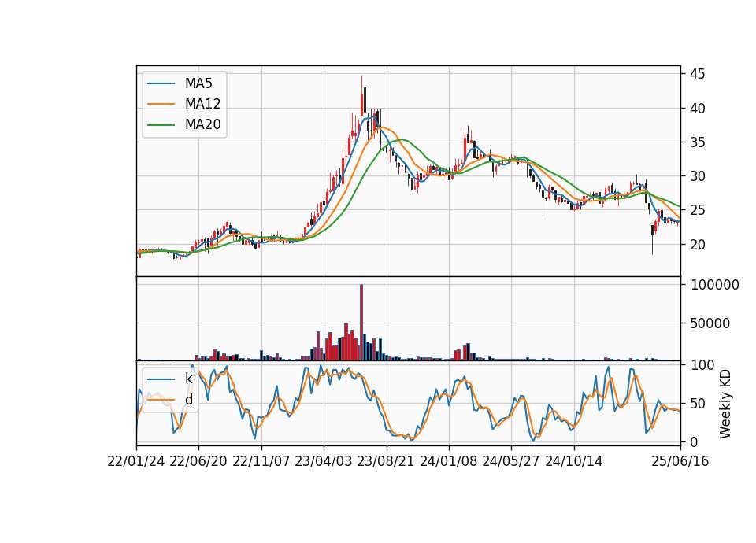Click the d legend label in KD panel
Screen dimensions: 756x543
pyautogui.click(x=188, y=400)
